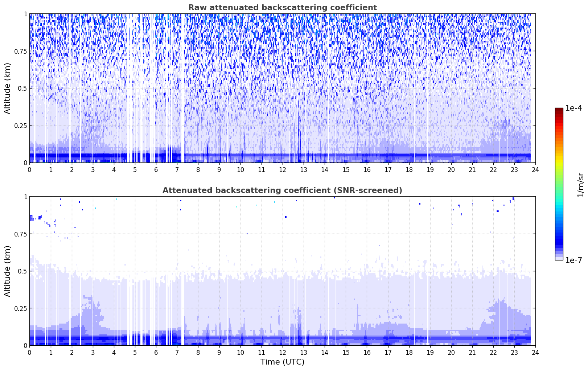Click hour 12 tick on bottom plot axis

[x=283, y=352]
